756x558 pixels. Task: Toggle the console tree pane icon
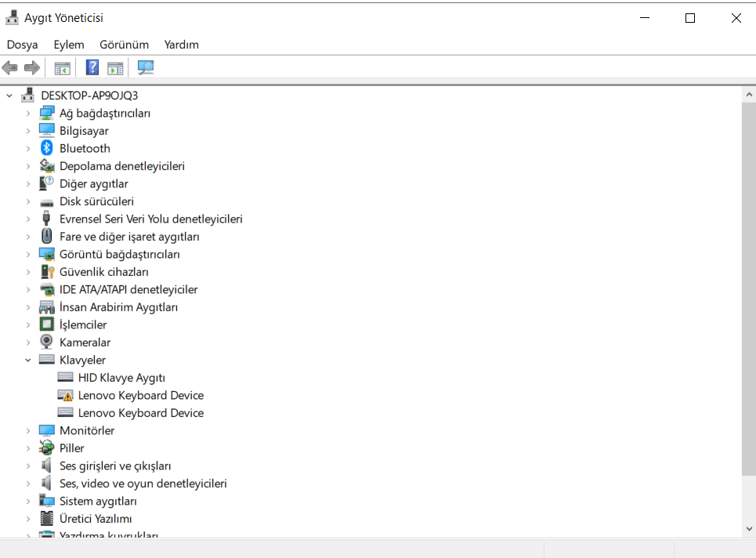pos(62,68)
